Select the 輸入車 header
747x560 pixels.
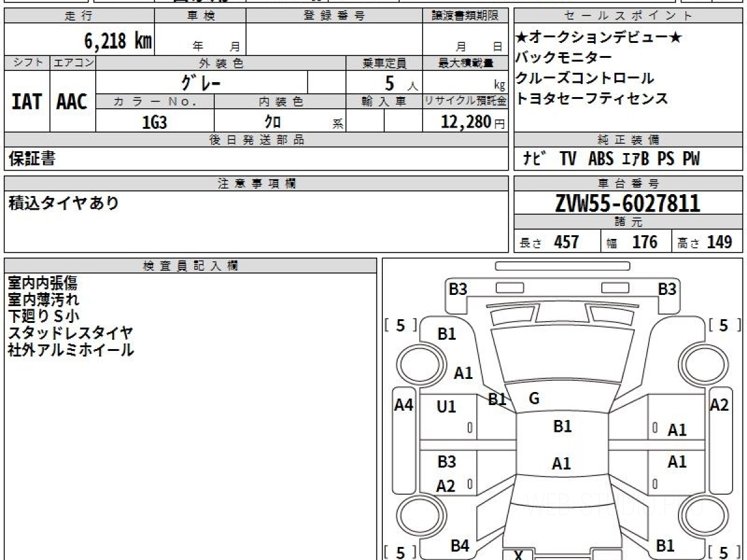[x=384, y=101]
